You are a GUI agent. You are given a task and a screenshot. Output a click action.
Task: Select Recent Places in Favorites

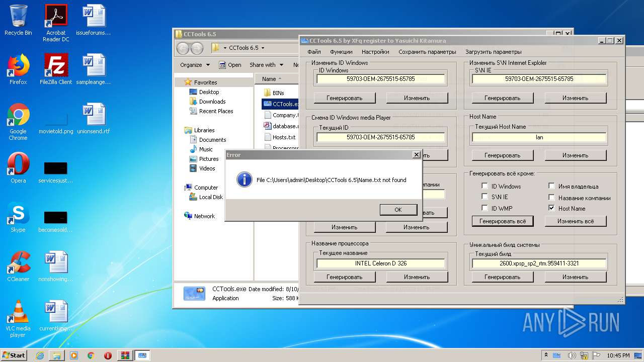(211, 111)
